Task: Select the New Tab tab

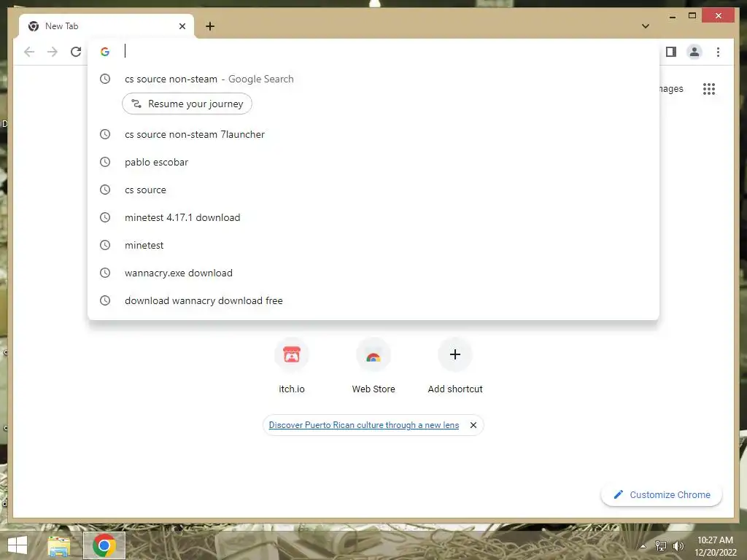Action: (107, 26)
